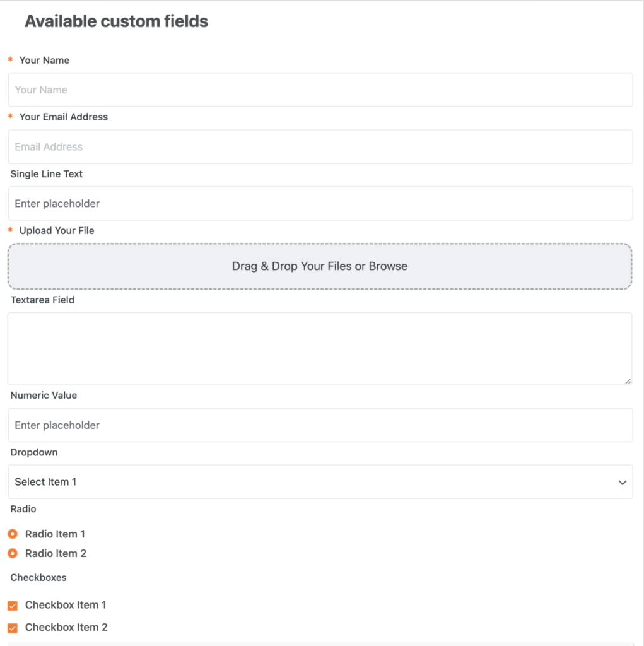644x646 pixels.
Task: Click the Numeric Value input field
Action: coord(320,425)
